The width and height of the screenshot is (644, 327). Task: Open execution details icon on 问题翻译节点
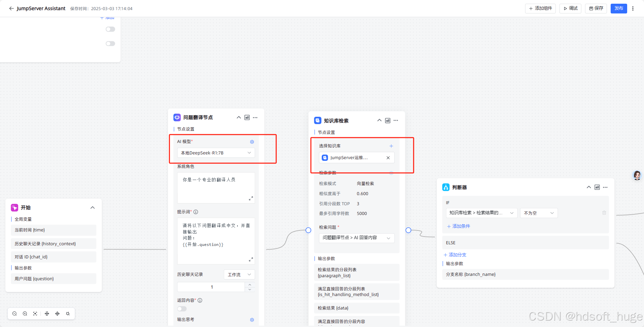247,117
